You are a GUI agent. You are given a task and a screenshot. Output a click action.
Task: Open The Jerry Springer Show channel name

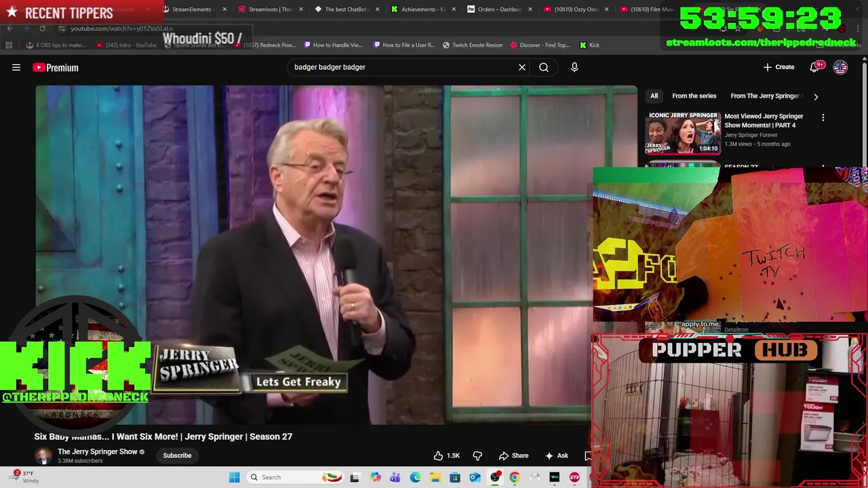(98, 451)
